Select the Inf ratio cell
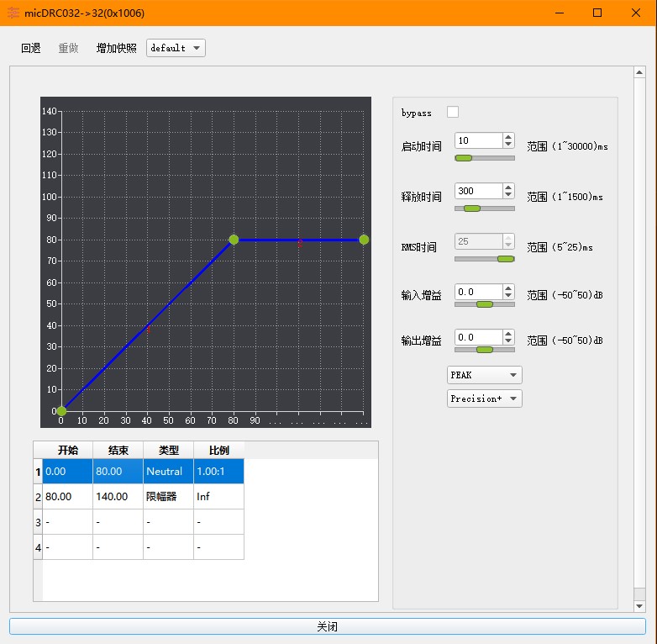The height and width of the screenshot is (644, 657). pyautogui.click(x=218, y=496)
